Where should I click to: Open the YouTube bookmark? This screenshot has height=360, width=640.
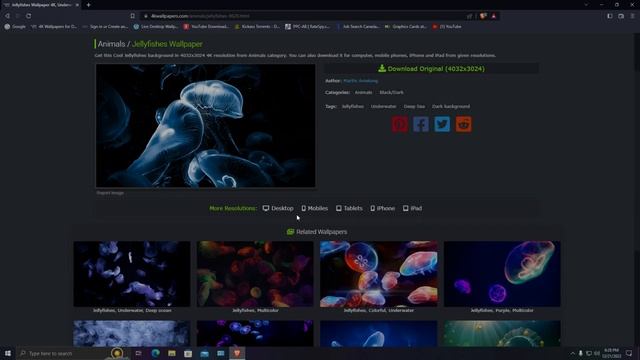click(447, 27)
